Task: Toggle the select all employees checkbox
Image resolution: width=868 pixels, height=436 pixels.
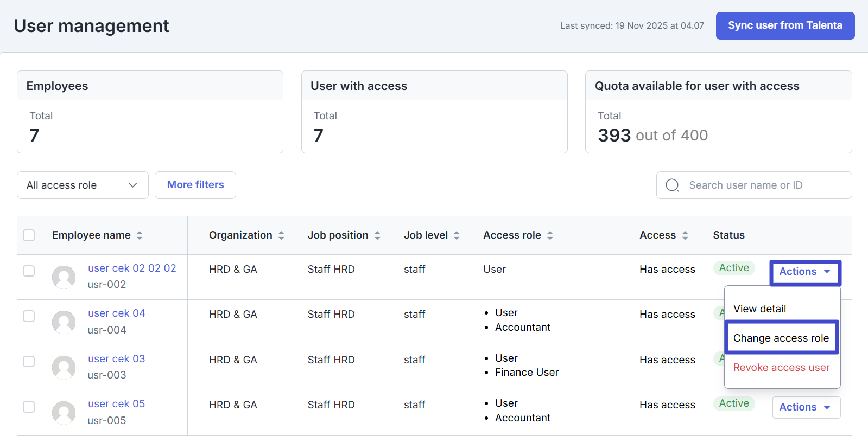Action: [29, 235]
